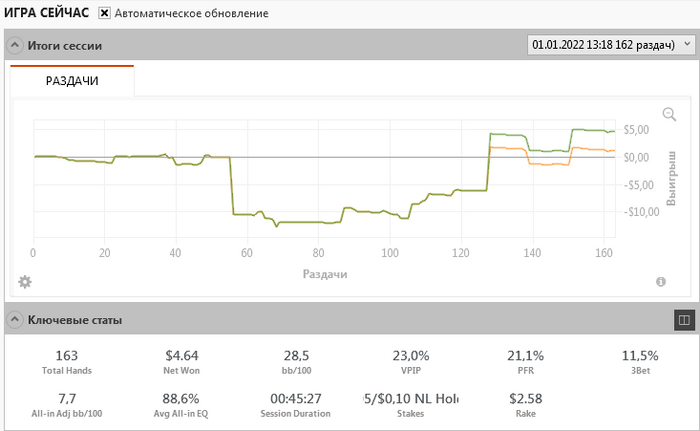The height and width of the screenshot is (431, 700).
Task: Collapse the Итоги сессии section
Action: [x=15, y=45]
